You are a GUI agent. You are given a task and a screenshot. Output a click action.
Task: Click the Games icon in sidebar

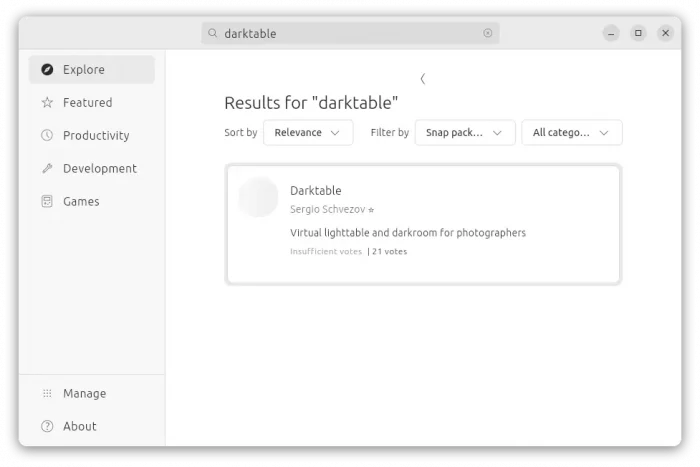(47, 202)
